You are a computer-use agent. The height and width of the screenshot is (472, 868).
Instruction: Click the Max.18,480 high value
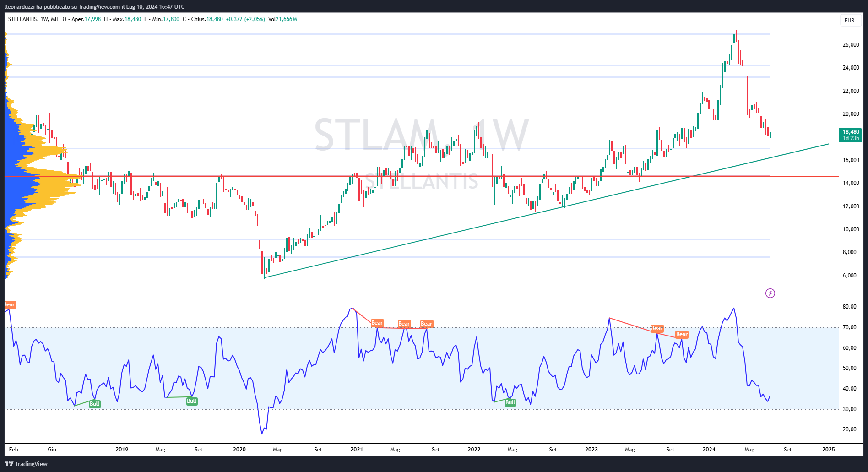(x=127, y=19)
